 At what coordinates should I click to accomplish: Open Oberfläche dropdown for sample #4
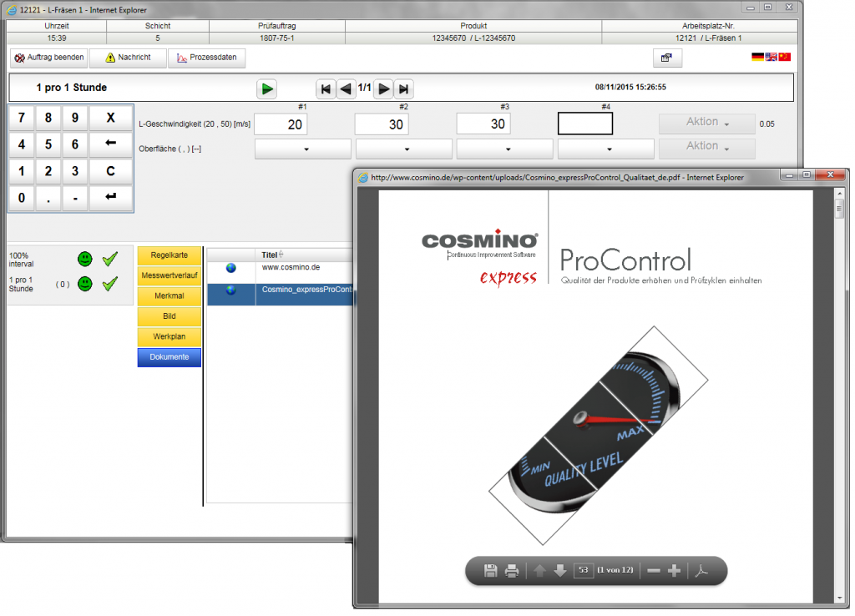coord(606,149)
